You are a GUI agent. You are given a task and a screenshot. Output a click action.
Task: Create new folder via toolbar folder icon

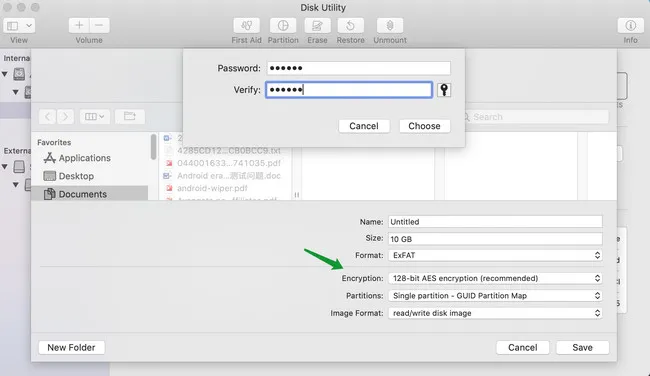130,116
